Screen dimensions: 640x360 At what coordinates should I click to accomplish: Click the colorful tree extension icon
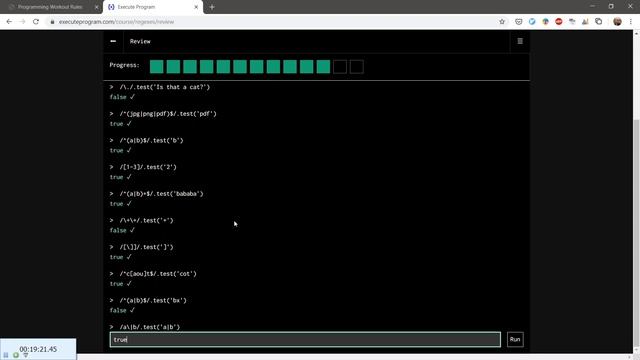tap(545, 22)
